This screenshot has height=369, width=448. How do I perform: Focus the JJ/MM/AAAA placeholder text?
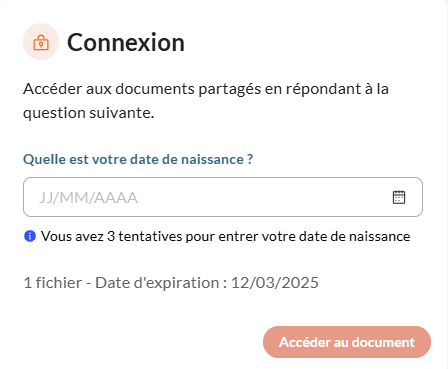tap(88, 198)
